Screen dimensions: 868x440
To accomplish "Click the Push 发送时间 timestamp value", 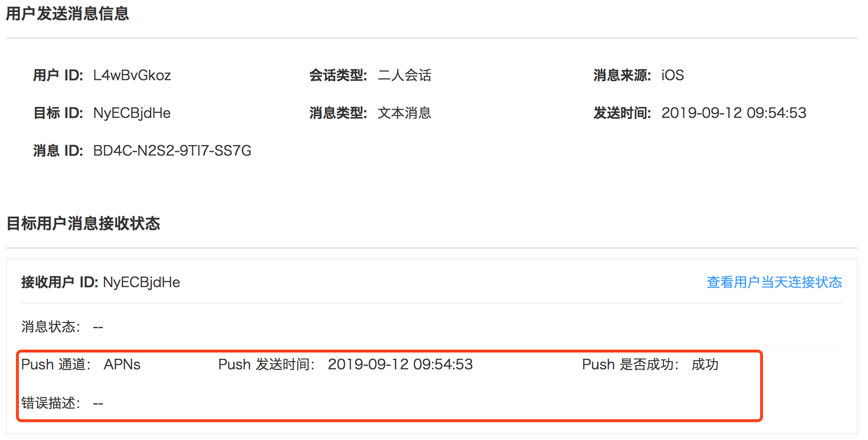I will pyautogui.click(x=400, y=365).
